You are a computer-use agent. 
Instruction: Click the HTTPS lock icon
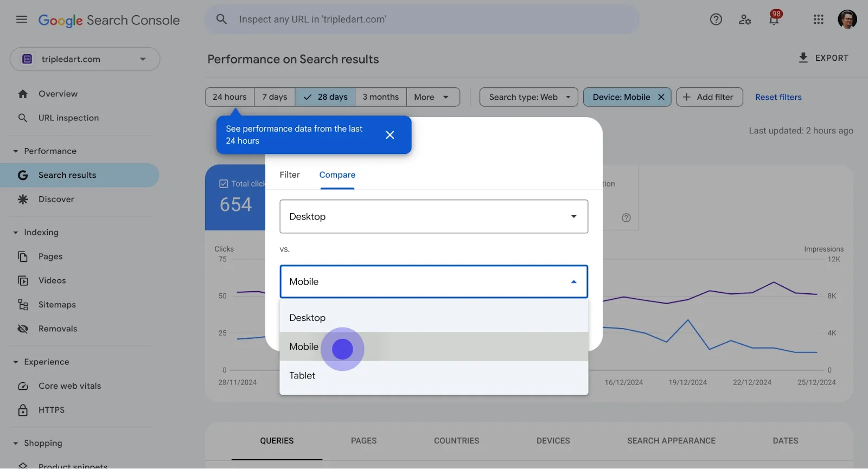point(23,410)
